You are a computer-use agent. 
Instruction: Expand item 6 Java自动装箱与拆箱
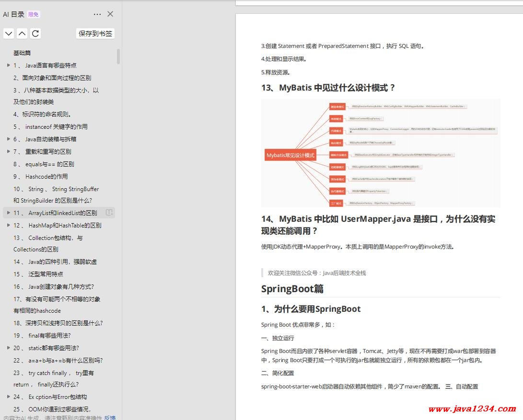[x=8, y=139]
